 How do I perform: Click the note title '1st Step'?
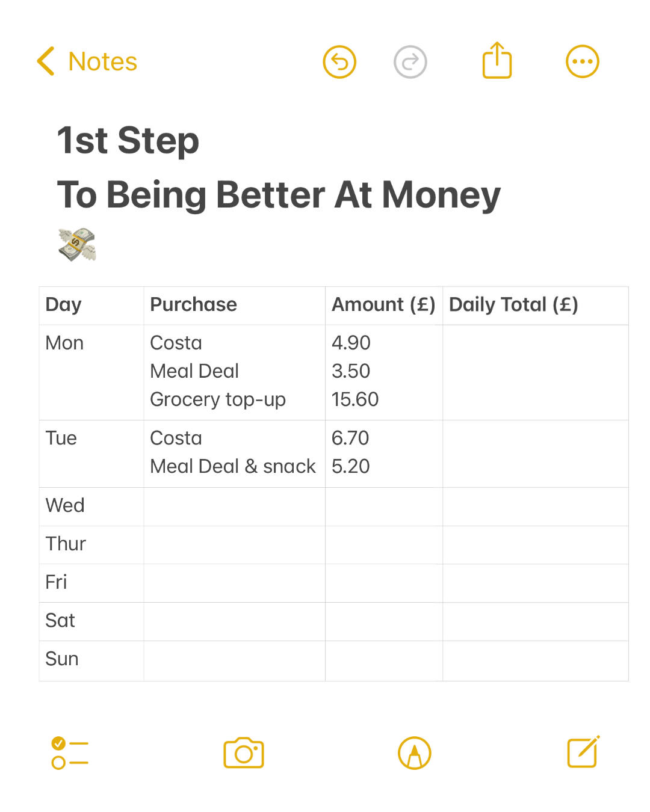click(x=128, y=141)
